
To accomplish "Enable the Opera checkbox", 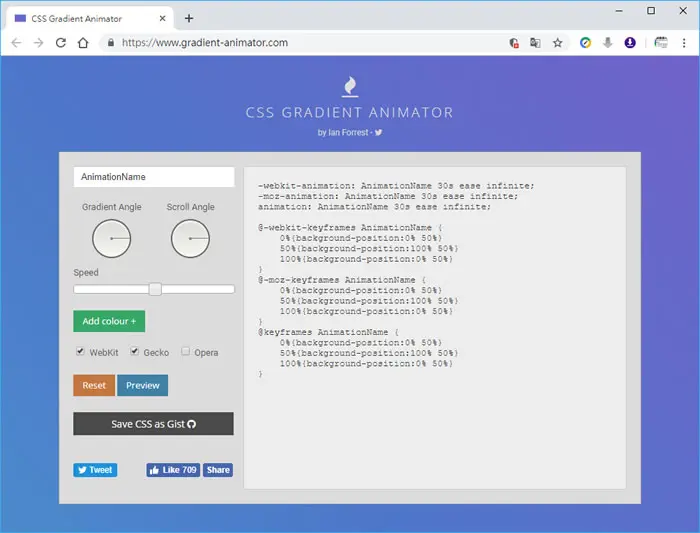I will (x=185, y=351).
